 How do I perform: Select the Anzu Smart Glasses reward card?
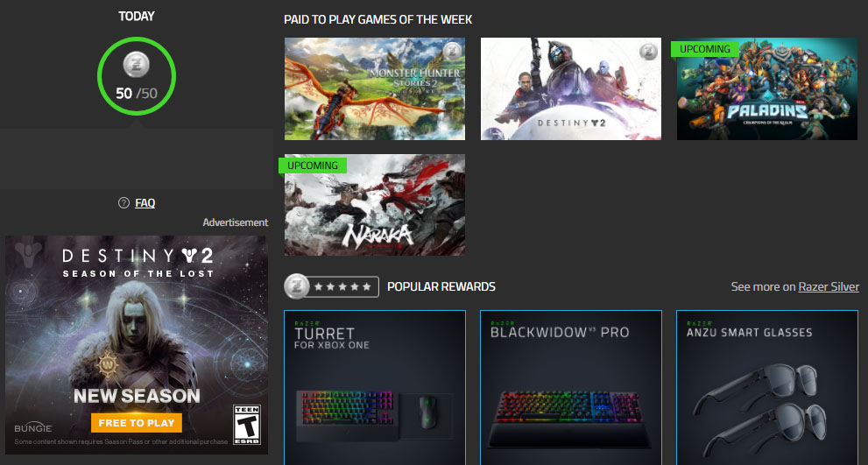(766, 387)
